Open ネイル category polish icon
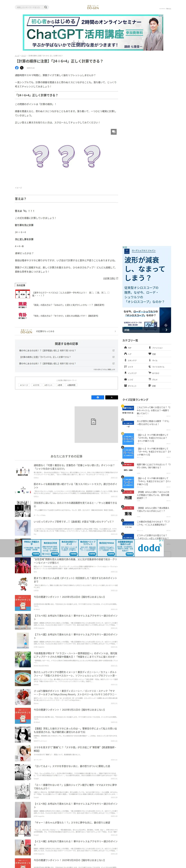Image resolution: width=186 pixels, height=868 pixels. pyautogui.click(x=150, y=360)
